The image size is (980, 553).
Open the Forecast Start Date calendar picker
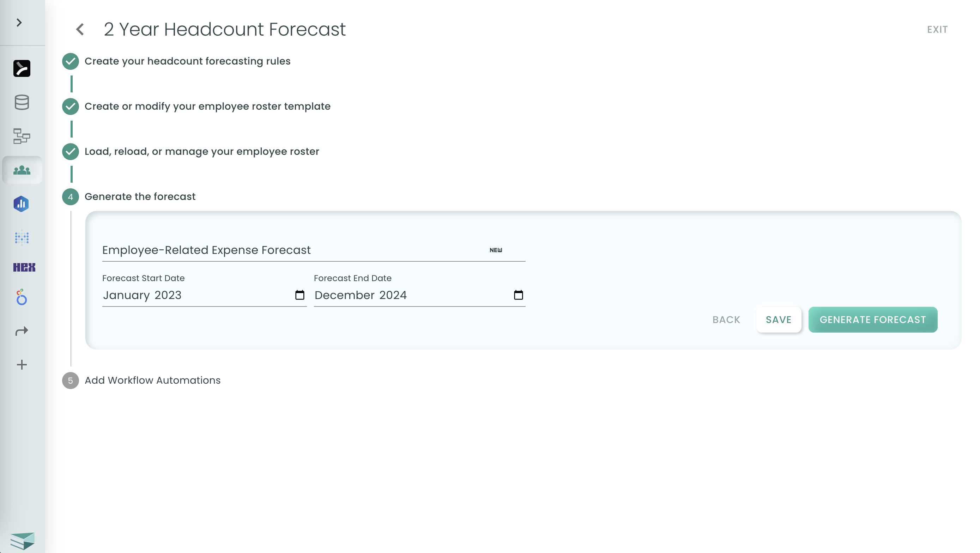[x=300, y=295]
